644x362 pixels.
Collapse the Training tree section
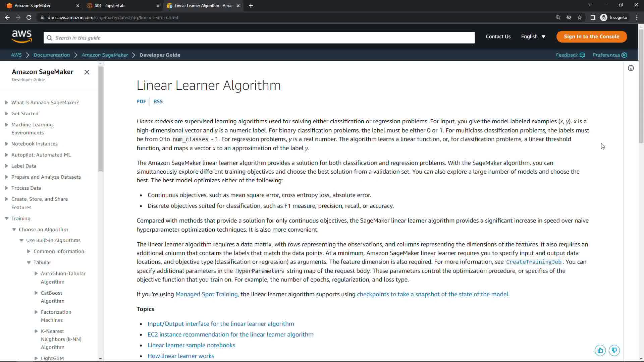click(7, 219)
